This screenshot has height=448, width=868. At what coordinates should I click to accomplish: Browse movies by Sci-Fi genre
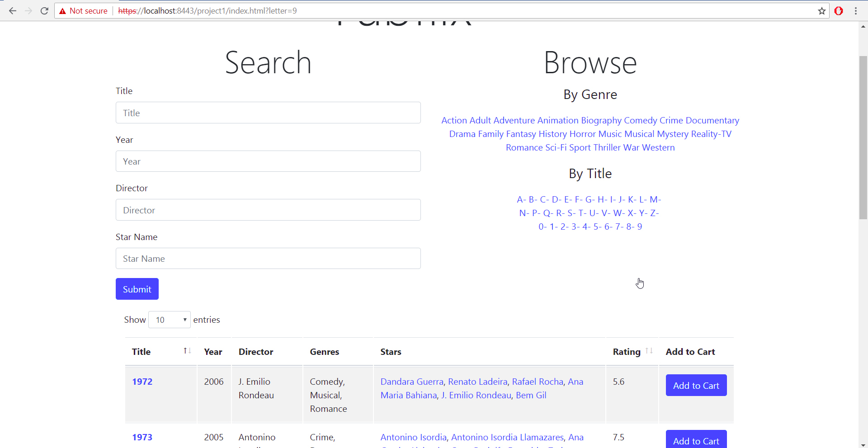(x=556, y=147)
